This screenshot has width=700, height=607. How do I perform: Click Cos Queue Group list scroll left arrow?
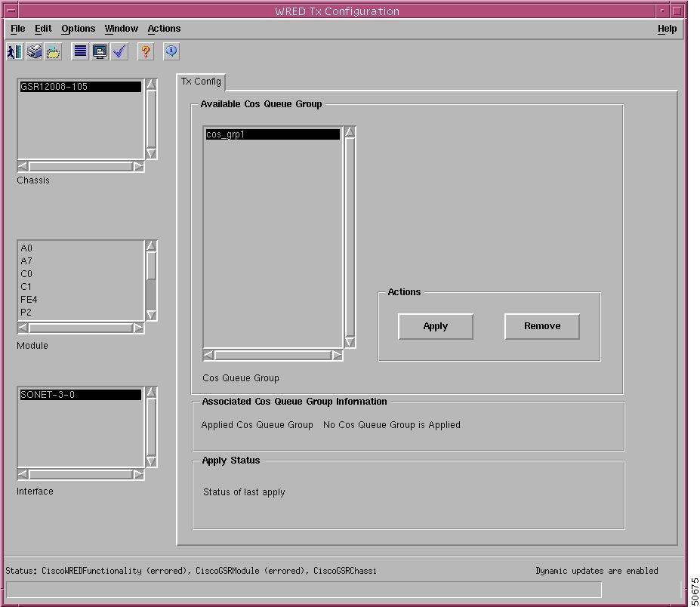209,356
